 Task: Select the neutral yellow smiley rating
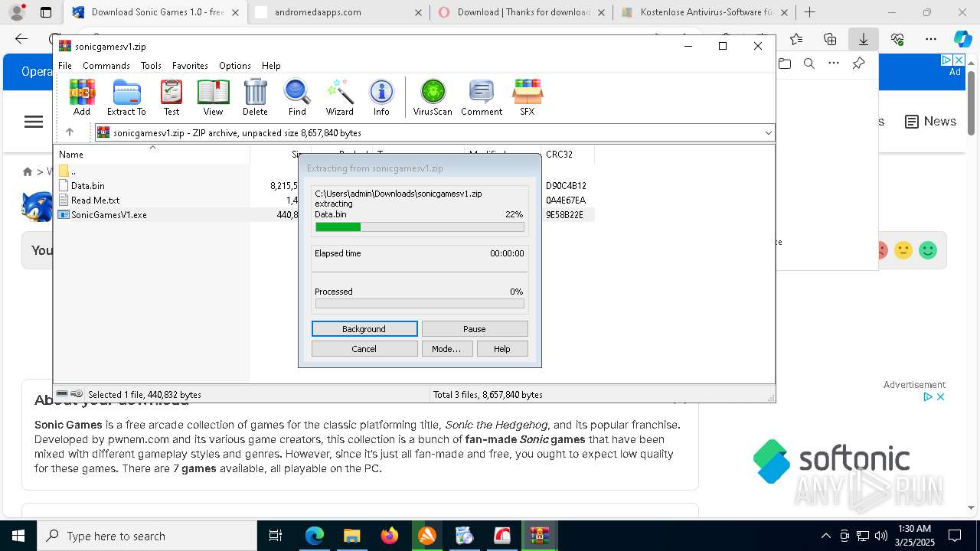click(x=903, y=250)
